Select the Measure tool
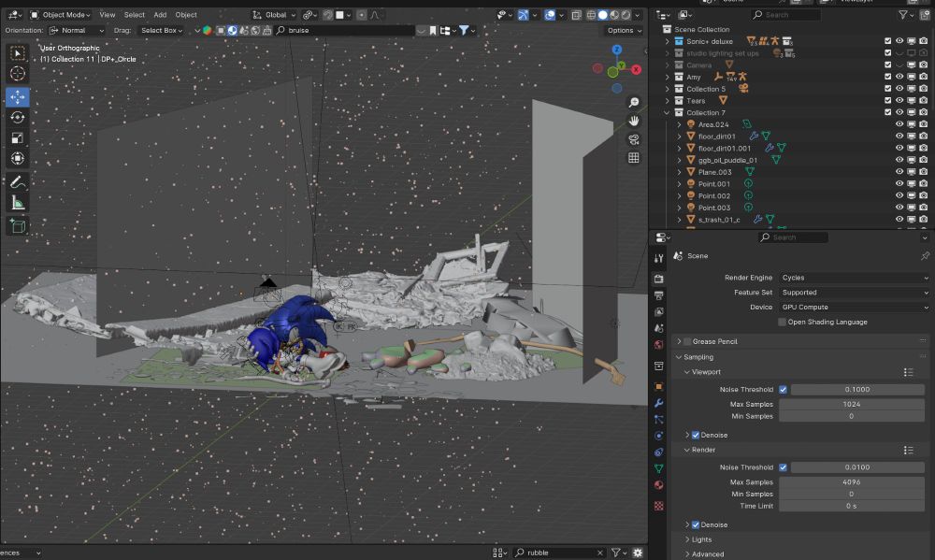 click(x=17, y=203)
